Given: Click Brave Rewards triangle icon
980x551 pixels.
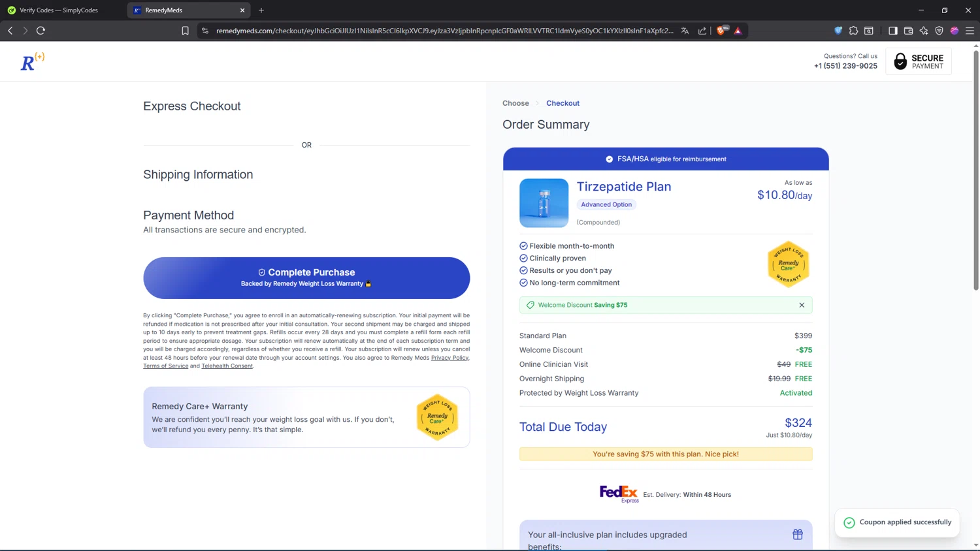Looking at the screenshot, I should tap(738, 31).
